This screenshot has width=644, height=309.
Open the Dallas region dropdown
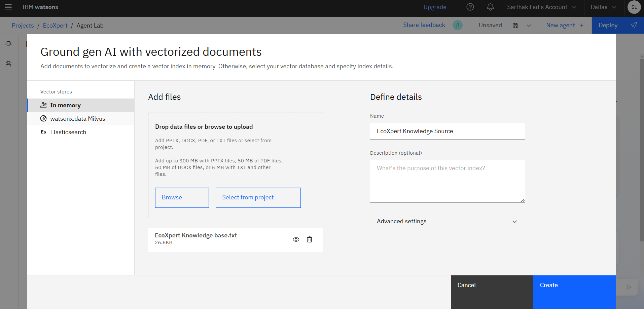(x=604, y=7)
